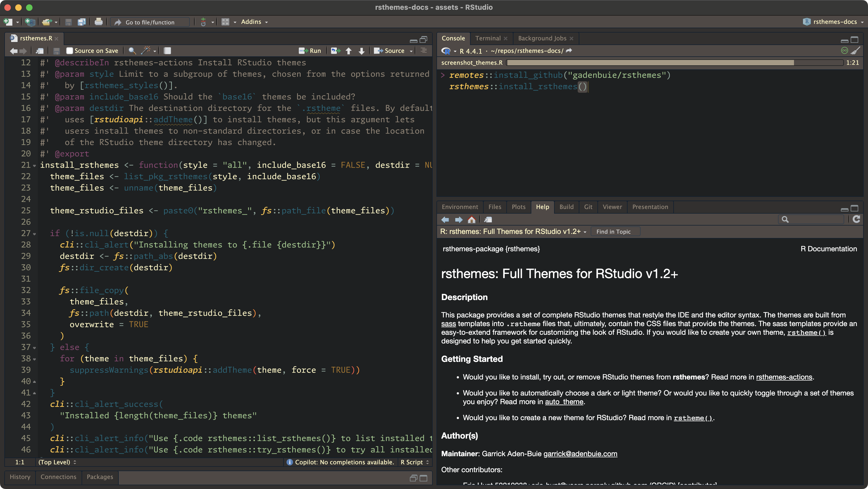
Task: Collapse the code fold at line 21
Action: point(34,165)
